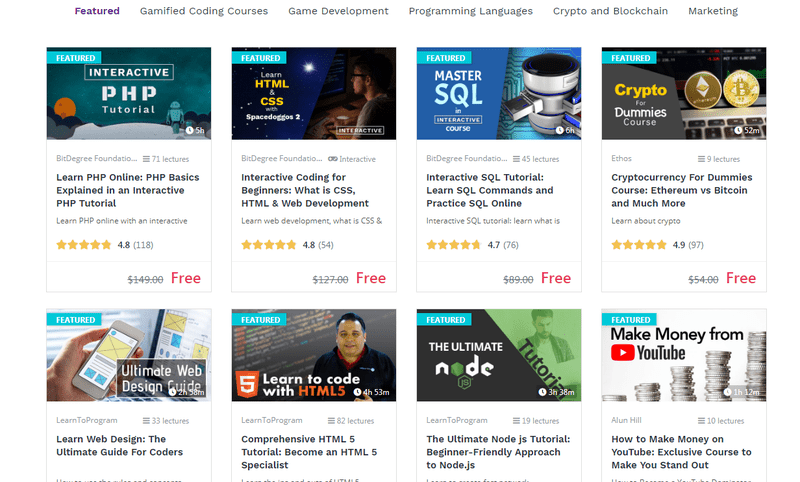Click 'Learn Web Design: The Ultimate Guide' title

tap(119, 445)
